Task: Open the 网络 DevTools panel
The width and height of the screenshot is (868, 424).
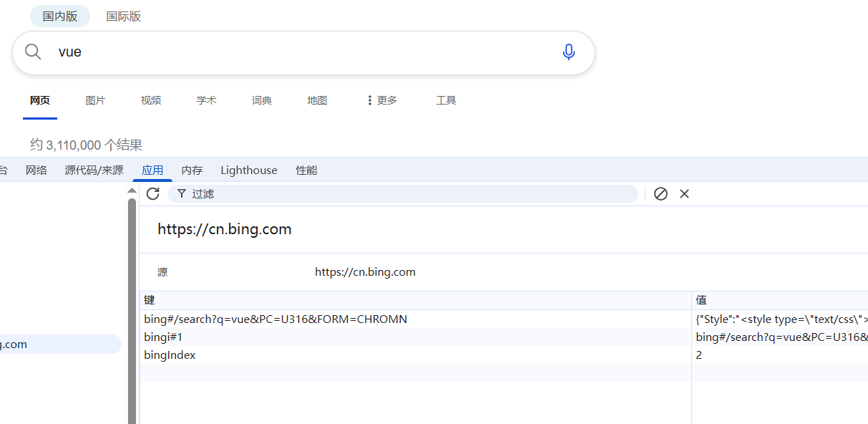Action: coord(36,170)
